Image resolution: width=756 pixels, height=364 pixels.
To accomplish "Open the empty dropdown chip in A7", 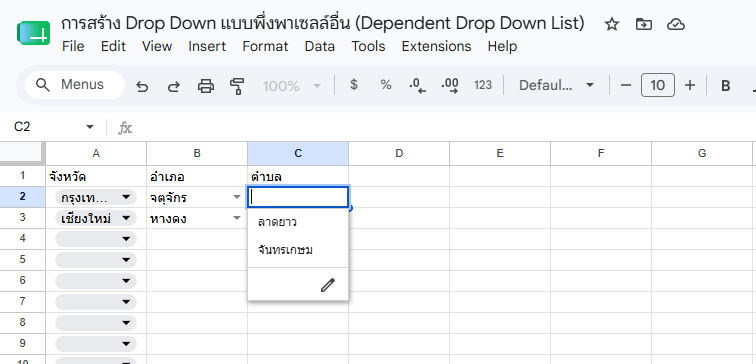I will coord(96,302).
